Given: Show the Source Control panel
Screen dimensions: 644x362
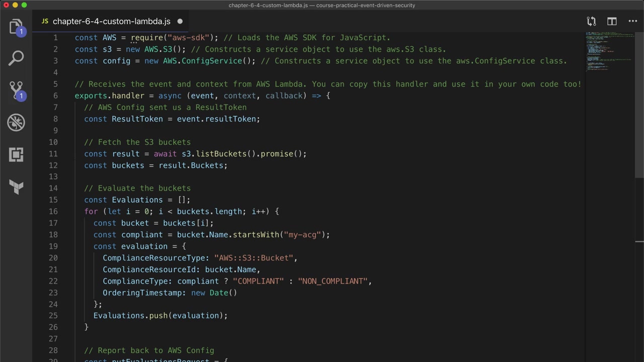Looking at the screenshot, I should pyautogui.click(x=16, y=90).
